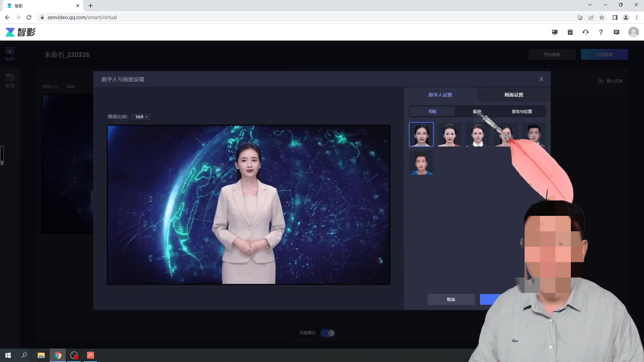Open the Windows Start menu

(8, 355)
